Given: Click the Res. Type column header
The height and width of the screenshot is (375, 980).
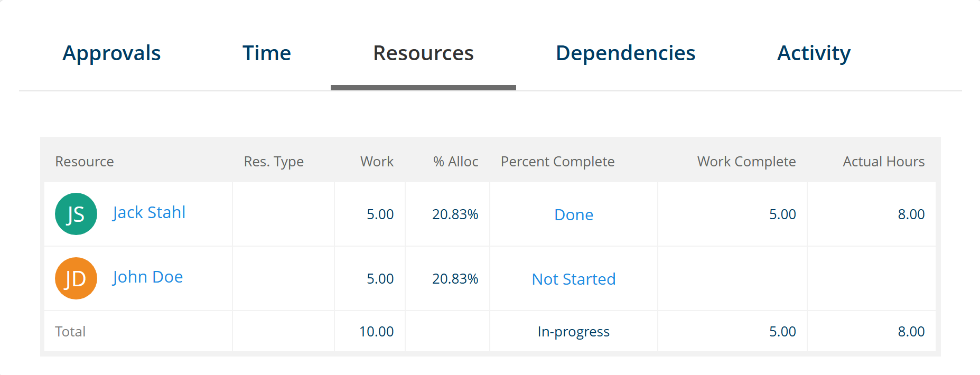Looking at the screenshot, I should tap(274, 162).
